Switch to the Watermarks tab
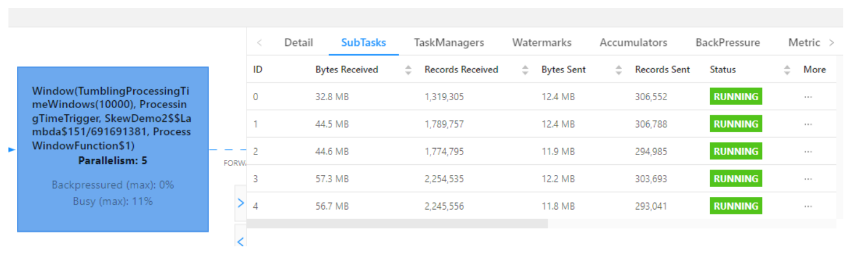This screenshot has width=868, height=259. 541,42
